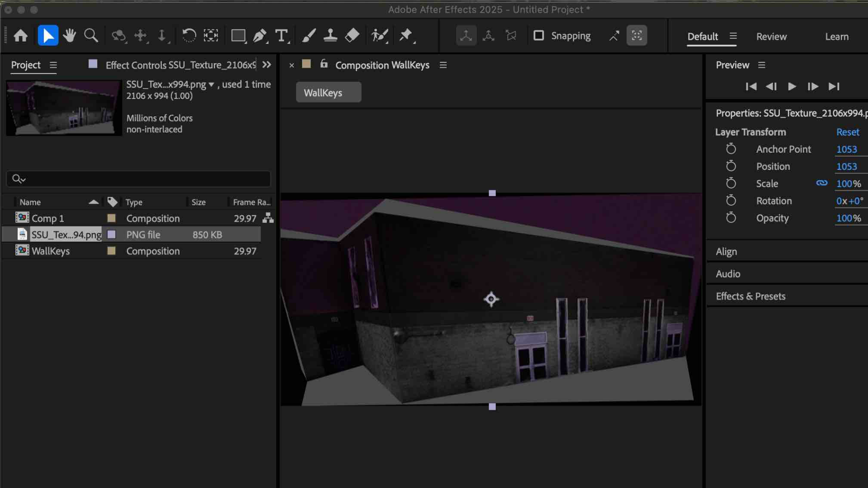Image resolution: width=868 pixels, height=488 pixels.
Task: Open the Project panel menu
Action: click(53, 65)
